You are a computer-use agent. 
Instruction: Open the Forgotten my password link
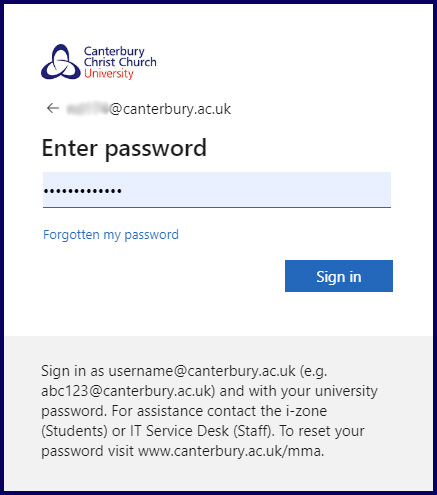tap(111, 235)
